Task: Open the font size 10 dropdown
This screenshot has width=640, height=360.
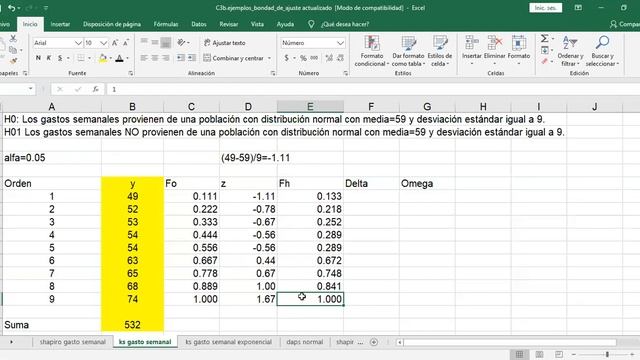Action: tap(103, 43)
